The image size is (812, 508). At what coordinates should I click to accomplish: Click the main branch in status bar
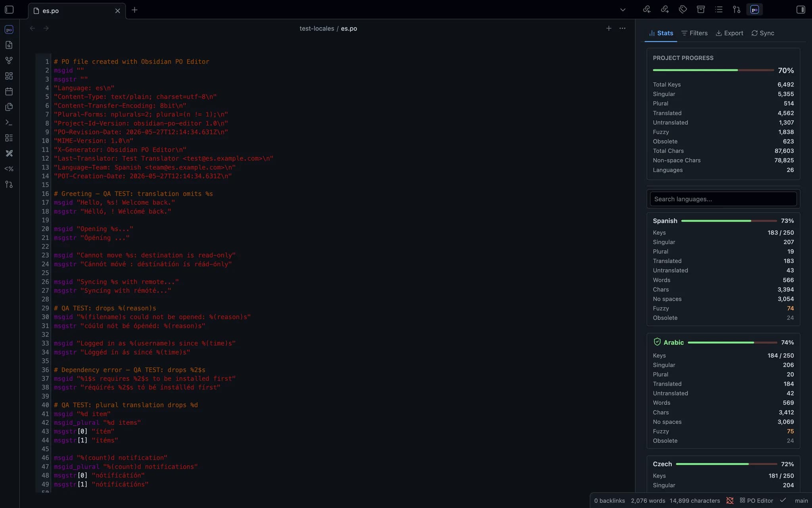click(x=801, y=501)
